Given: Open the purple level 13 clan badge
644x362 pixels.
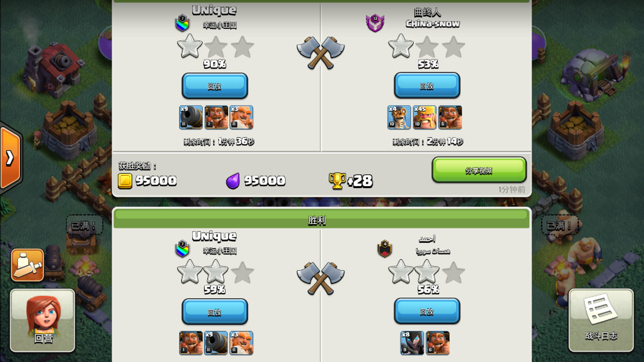Looking at the screenshot, I should tap(375, 23).
